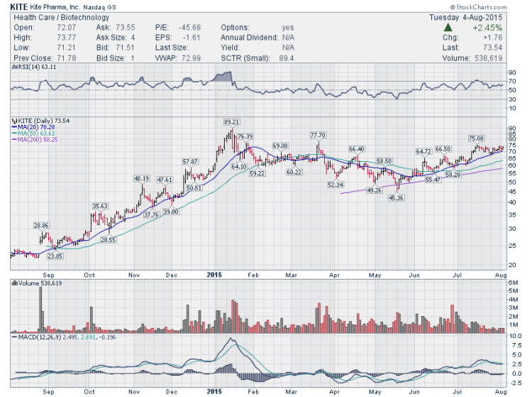Click the 48.19 price annotation
The image size is (532, 397).
pyautogui.click(x=141, y=178)
